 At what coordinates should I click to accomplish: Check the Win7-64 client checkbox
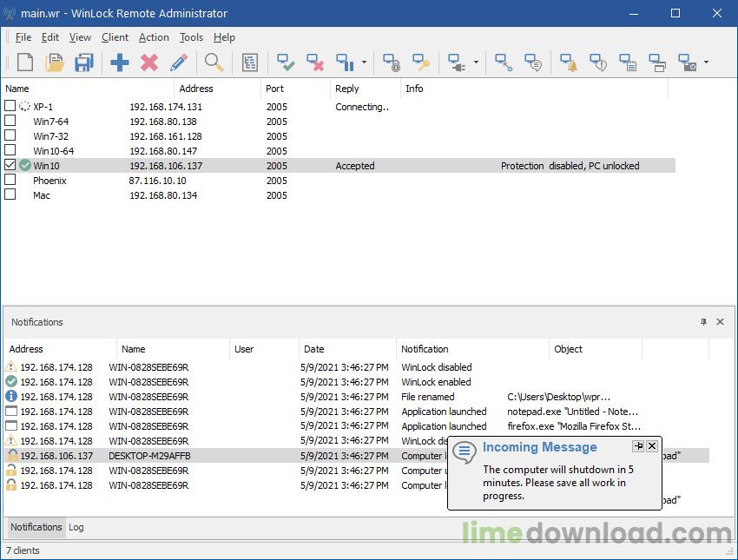tap(10, 121)
